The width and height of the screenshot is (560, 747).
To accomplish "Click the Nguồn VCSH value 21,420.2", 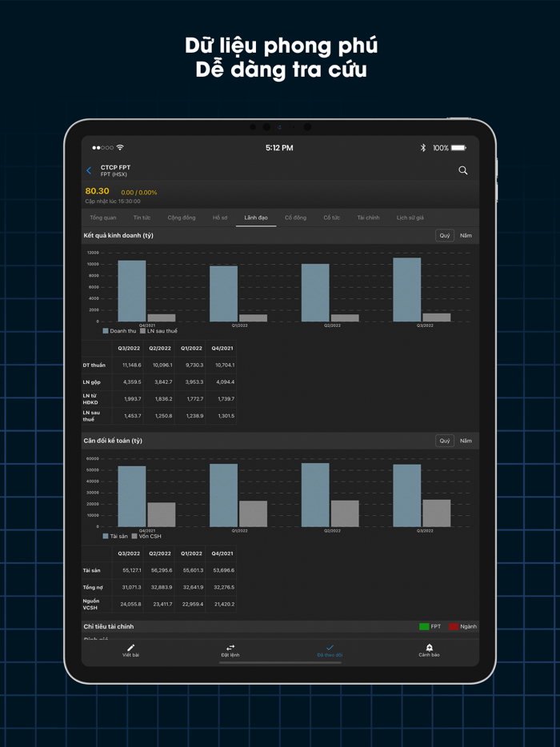I will [225, 605].
